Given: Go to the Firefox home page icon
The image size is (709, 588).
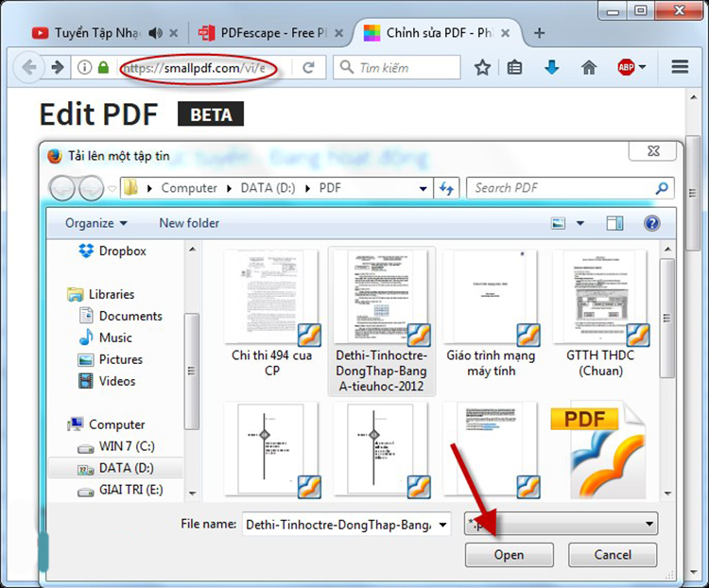Looking at the screenshot, I should tap(589, 68).
